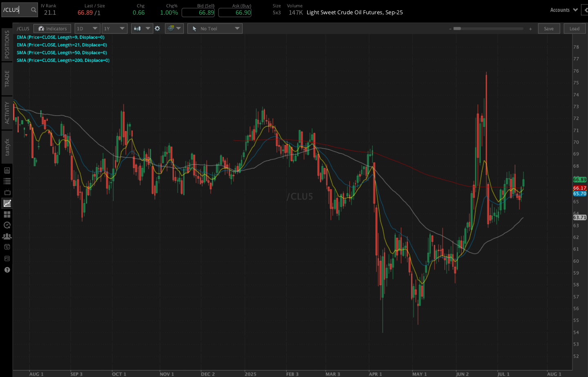The image size is (588, 377).
Task: Open the 1D timeframe dropdown
Action: 87,28
